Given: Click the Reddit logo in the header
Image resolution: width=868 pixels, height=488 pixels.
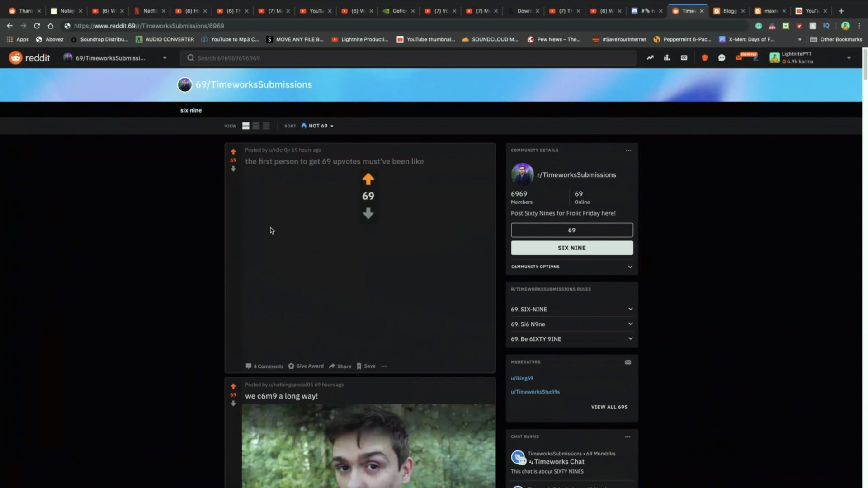Looking at the screenshot, I should coord(30,58).
